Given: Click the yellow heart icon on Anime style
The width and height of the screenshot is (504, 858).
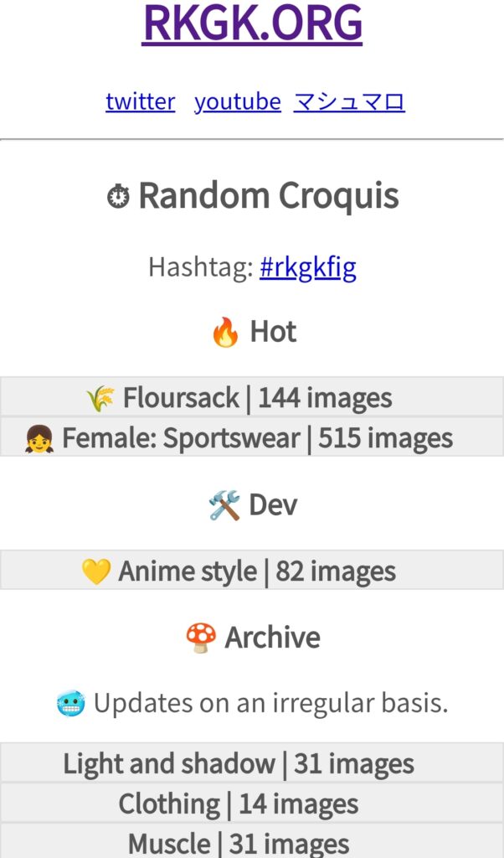Looking at the screenshot, I should pyautogui.click(x=96, y=571).
